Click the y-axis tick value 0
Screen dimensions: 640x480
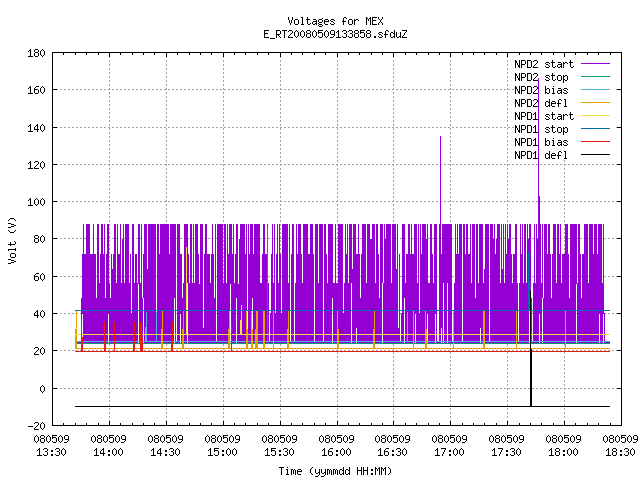pos(42,389)
